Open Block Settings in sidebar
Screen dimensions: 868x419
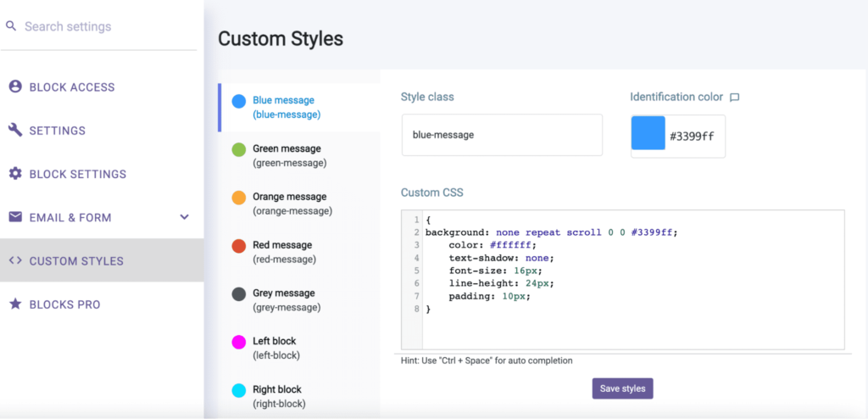pos(102,174)
